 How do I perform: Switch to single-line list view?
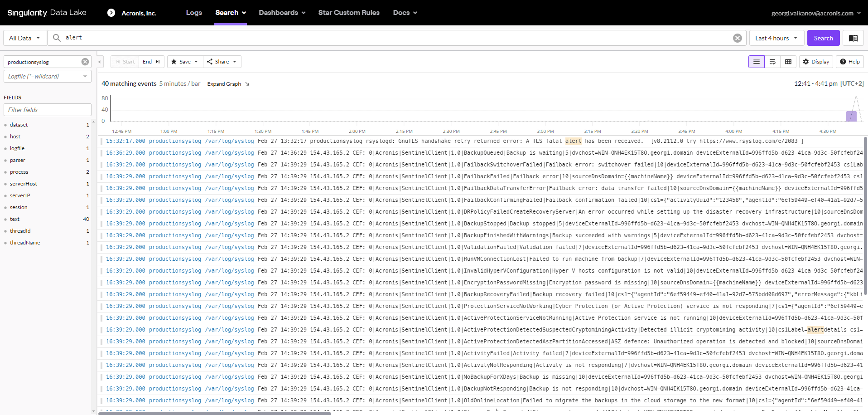[x=757, y=62]
